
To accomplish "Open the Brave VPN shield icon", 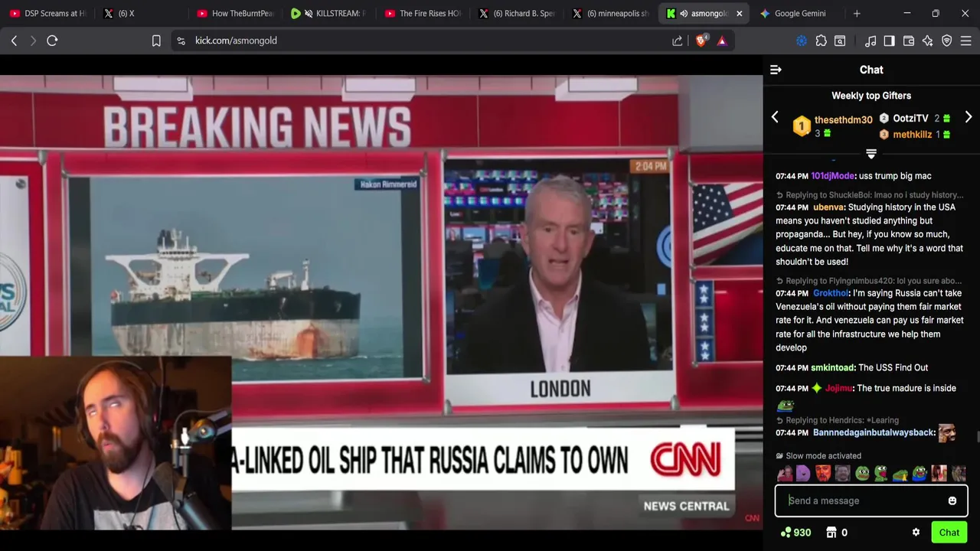I will click(947, 41).
